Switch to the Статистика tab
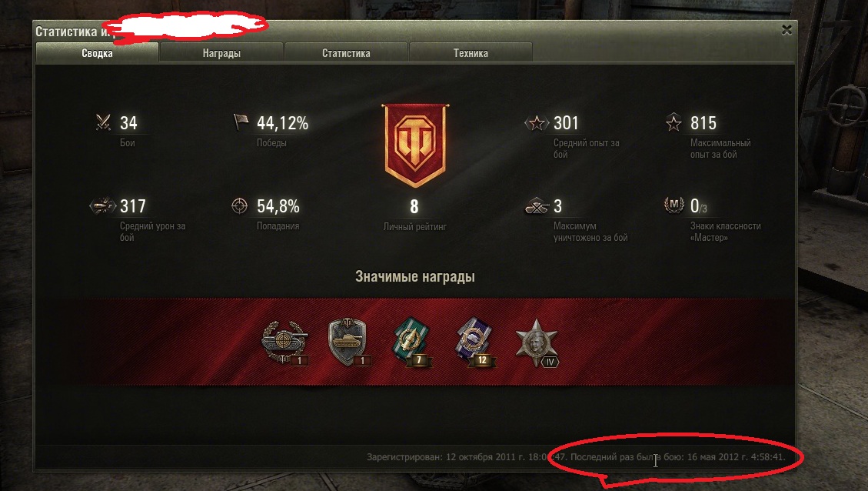The height and width of the screenshot is (491, 868). coord(346,53)
